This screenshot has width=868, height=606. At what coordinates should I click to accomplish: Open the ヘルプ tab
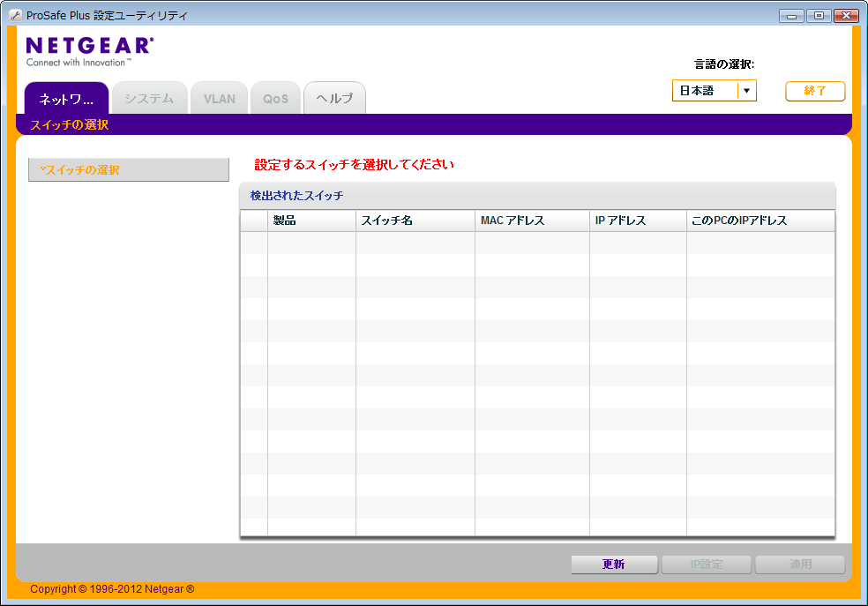click(333, 98)
